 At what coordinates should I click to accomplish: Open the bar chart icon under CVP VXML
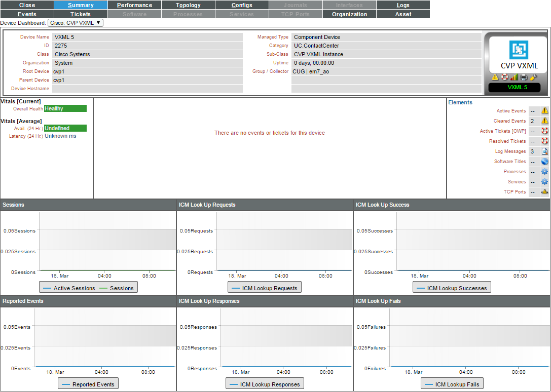pos(514,77)
